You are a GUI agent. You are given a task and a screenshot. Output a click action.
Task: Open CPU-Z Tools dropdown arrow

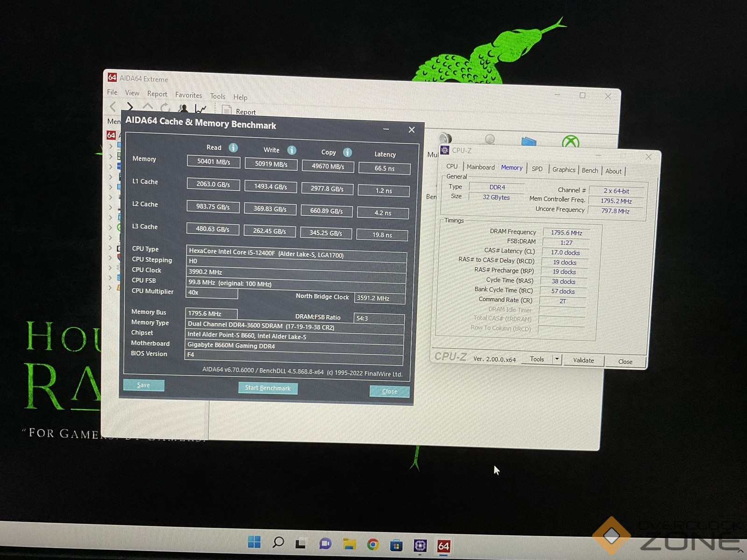(x=557, y=359)
